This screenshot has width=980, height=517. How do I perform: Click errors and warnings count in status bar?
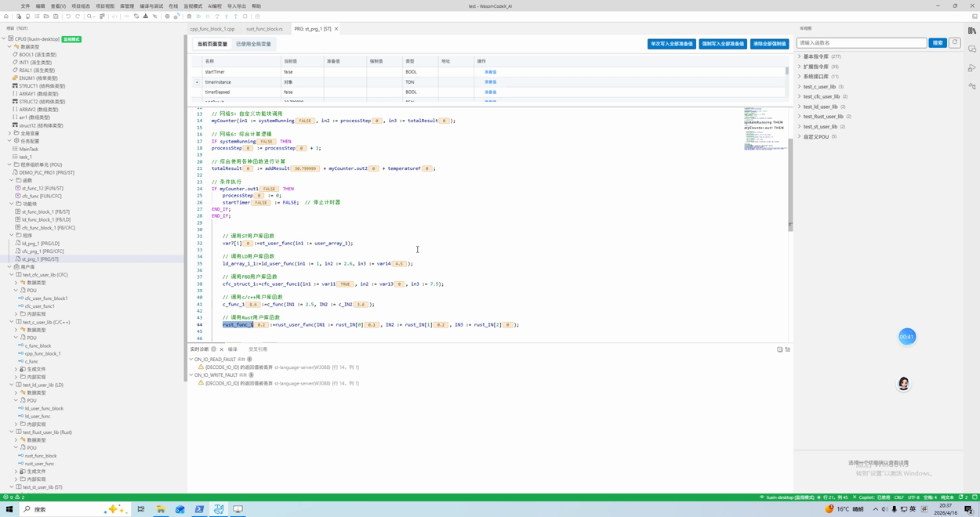pyautogui.click(x=13, y=497)
